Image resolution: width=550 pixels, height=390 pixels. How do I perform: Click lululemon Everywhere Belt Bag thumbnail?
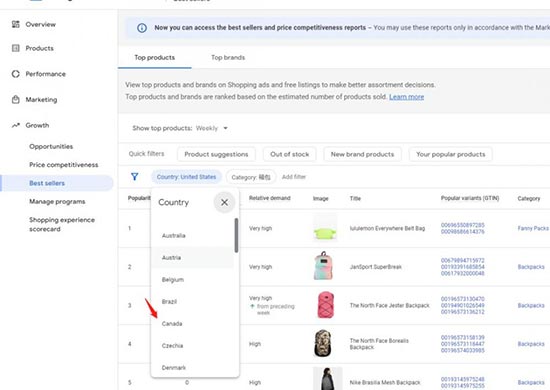pyautogui.click(x=325, y=228)
